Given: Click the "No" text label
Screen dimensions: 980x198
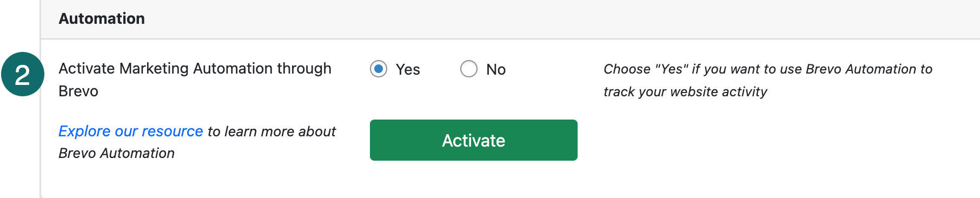Looking at the screenshot, I should coord(496,69).
